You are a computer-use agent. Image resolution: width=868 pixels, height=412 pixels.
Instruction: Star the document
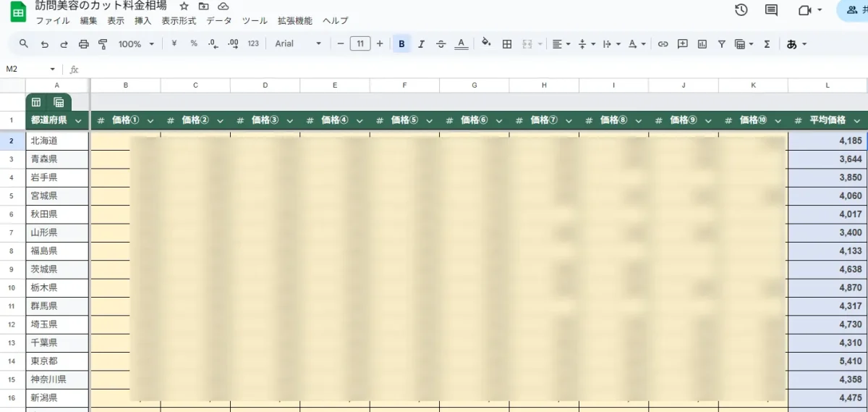(184, 6)
